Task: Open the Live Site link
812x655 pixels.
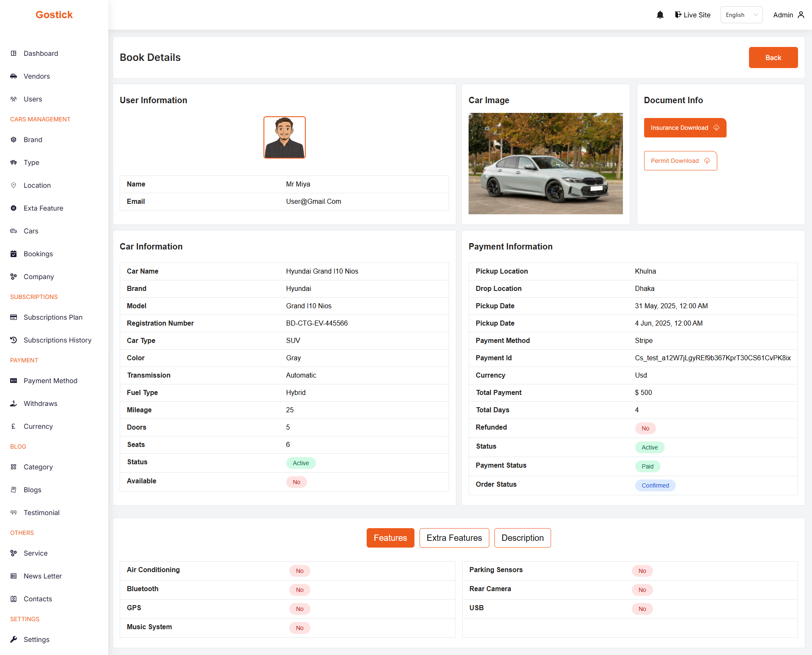Action: point(693,15)
